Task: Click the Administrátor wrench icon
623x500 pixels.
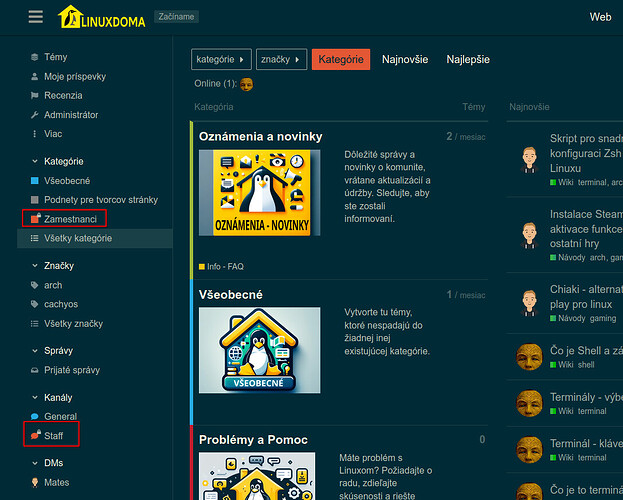Action: coord(35,115)
